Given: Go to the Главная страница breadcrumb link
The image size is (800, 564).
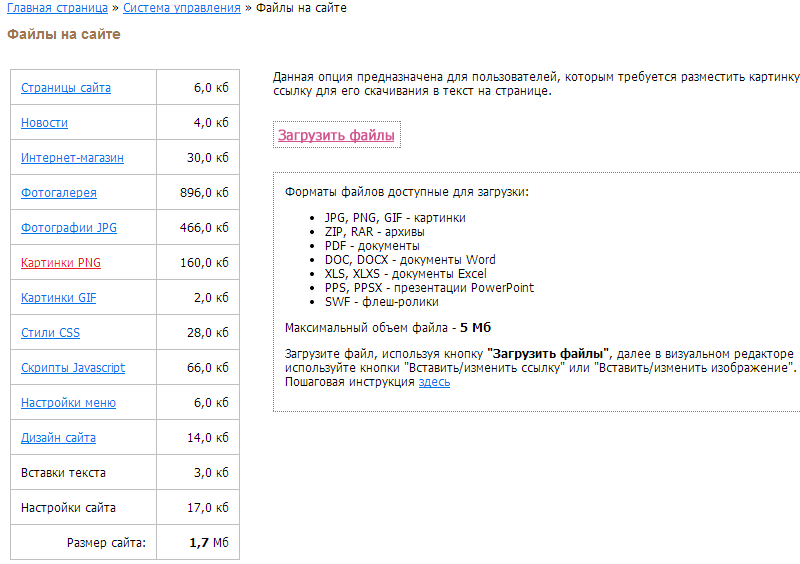Looking at the screenshot, I should pyautogui.click(x=56, y=8).
